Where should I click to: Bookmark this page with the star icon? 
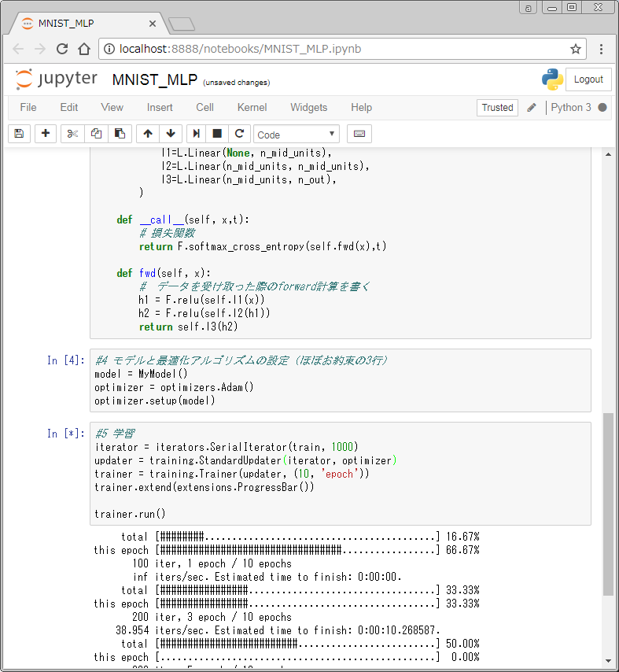coord(576,49)
